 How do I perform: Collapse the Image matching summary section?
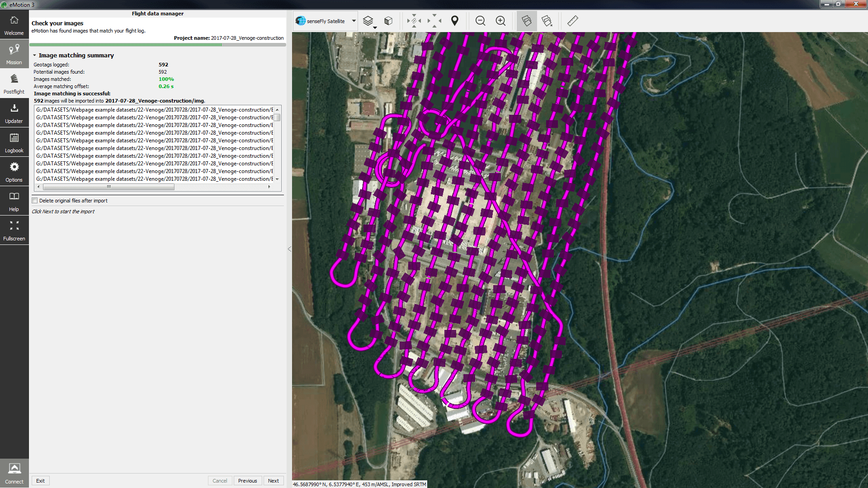(x=34, y=55)
